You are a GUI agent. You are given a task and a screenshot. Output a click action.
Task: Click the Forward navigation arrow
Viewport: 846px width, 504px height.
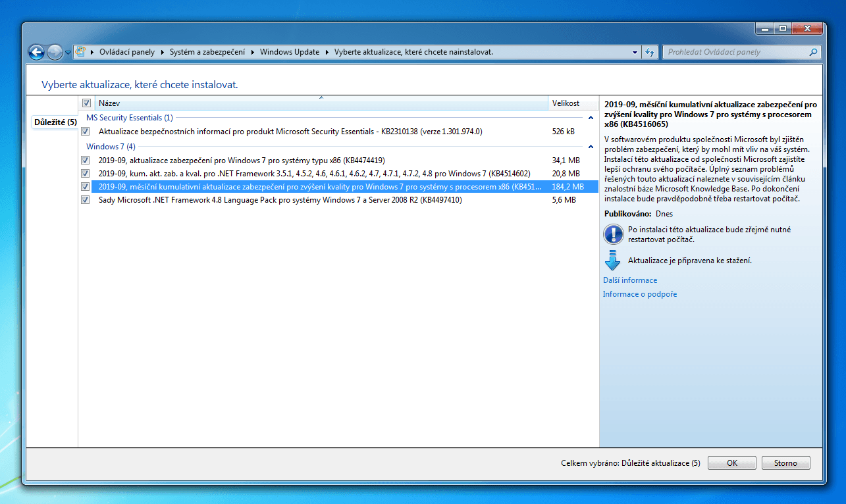pos(55,52)
